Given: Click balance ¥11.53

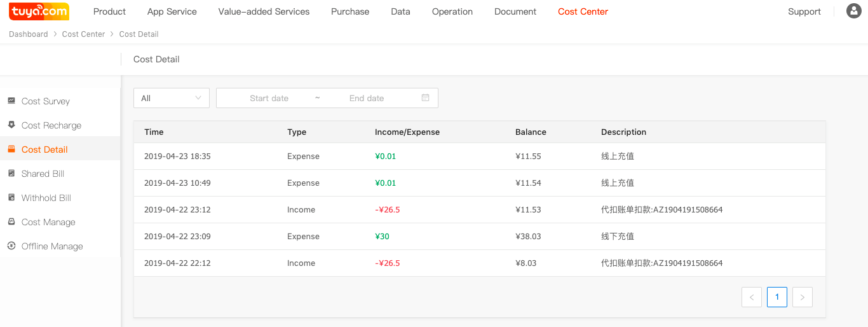Looking at the screenshot, I should 528,210.
